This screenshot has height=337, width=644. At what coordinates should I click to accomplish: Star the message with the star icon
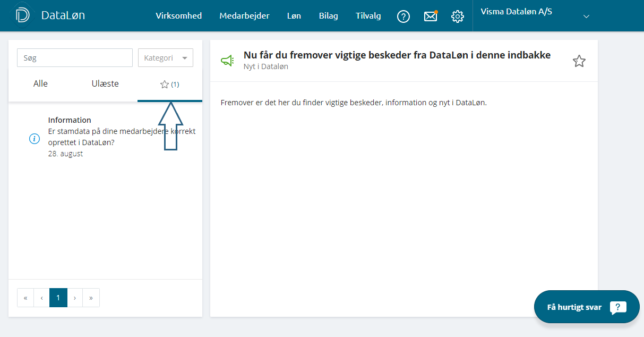coord(579,61)
